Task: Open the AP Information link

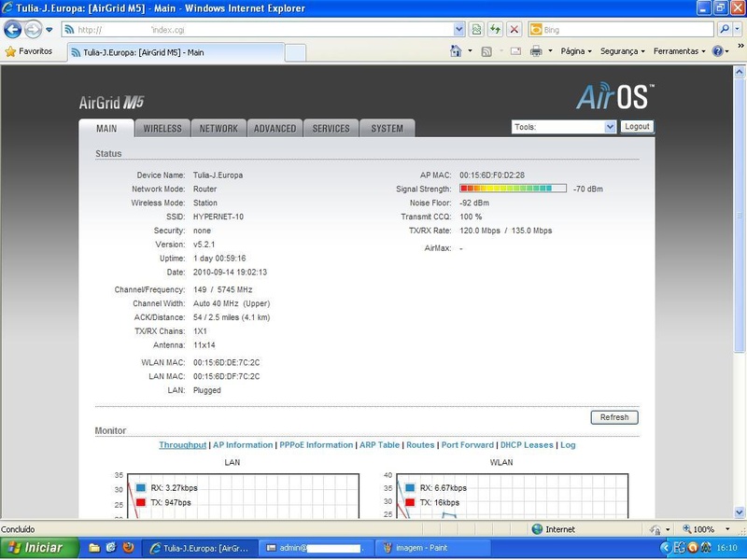Action: point(243,445)
